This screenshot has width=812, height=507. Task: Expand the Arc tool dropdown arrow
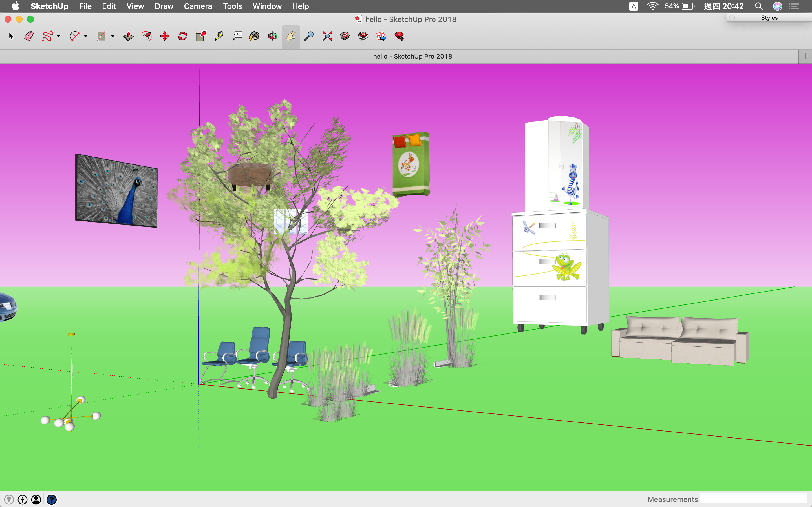86,36
